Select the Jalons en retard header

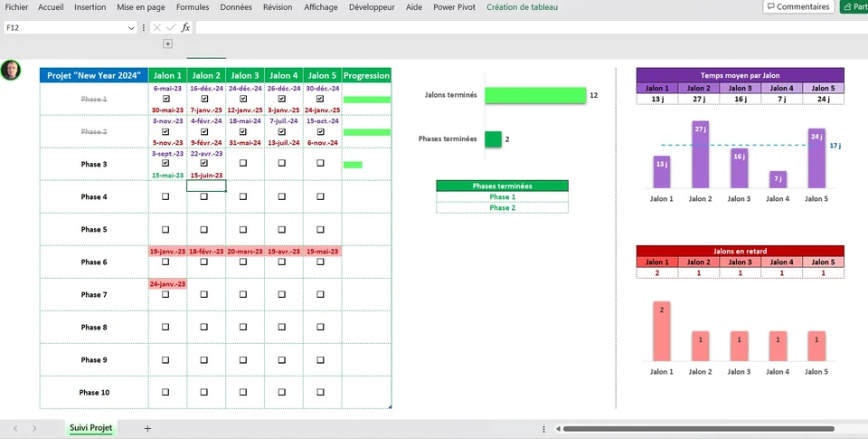[x=741, y=251]
